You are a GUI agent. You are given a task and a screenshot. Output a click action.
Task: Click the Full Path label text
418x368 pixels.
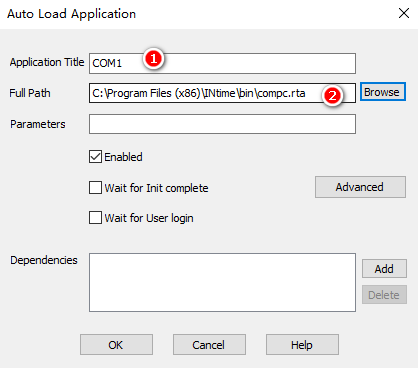pyautogui.click(x=30, y=93)
